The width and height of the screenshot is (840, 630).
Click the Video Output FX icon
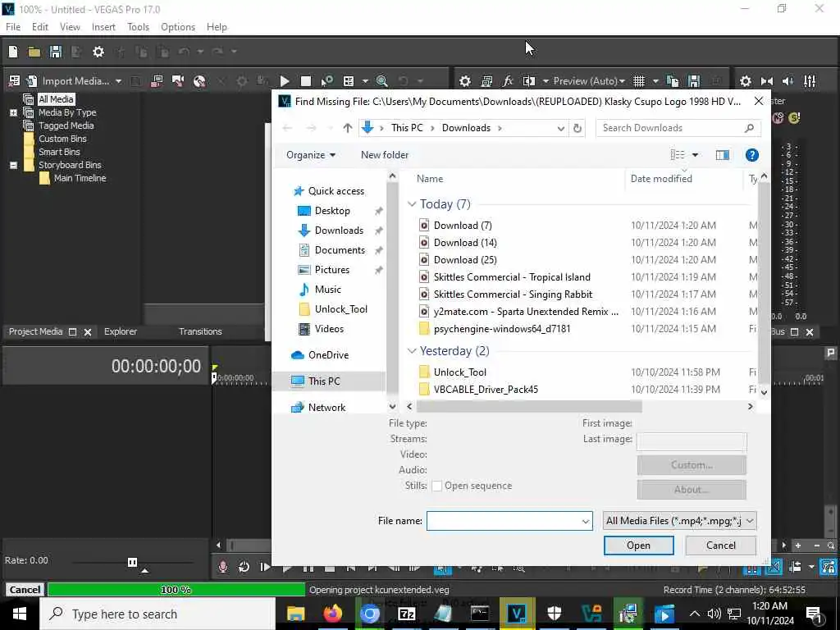click(x=507, y=81)
